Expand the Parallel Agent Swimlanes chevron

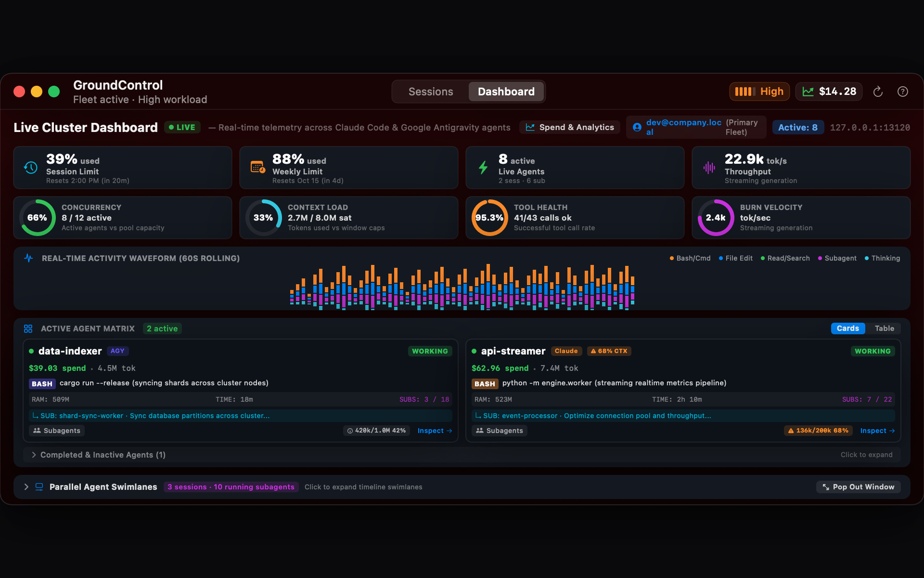click(x=26, y=487)
